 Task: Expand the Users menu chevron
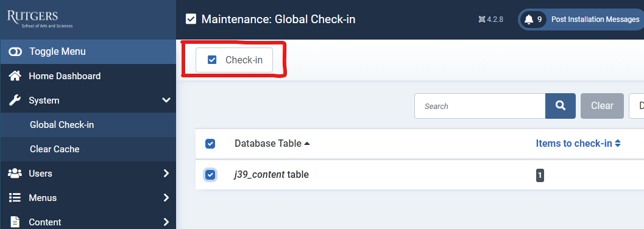coord(166,173)
